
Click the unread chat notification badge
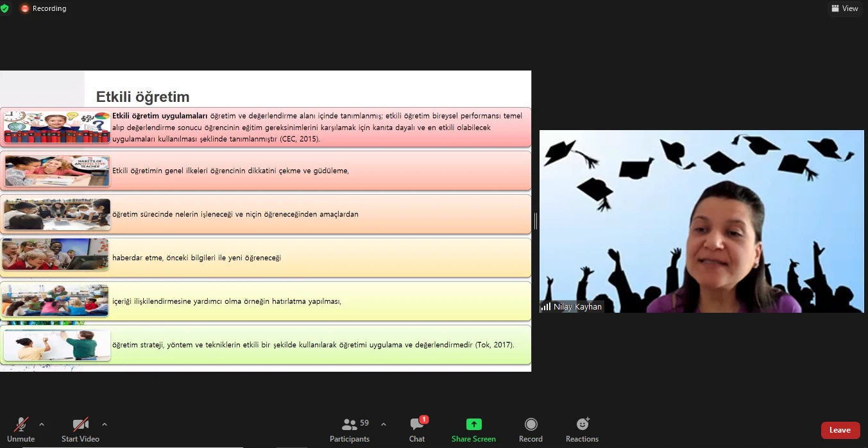pyautogui.click(x=424, y=420)
